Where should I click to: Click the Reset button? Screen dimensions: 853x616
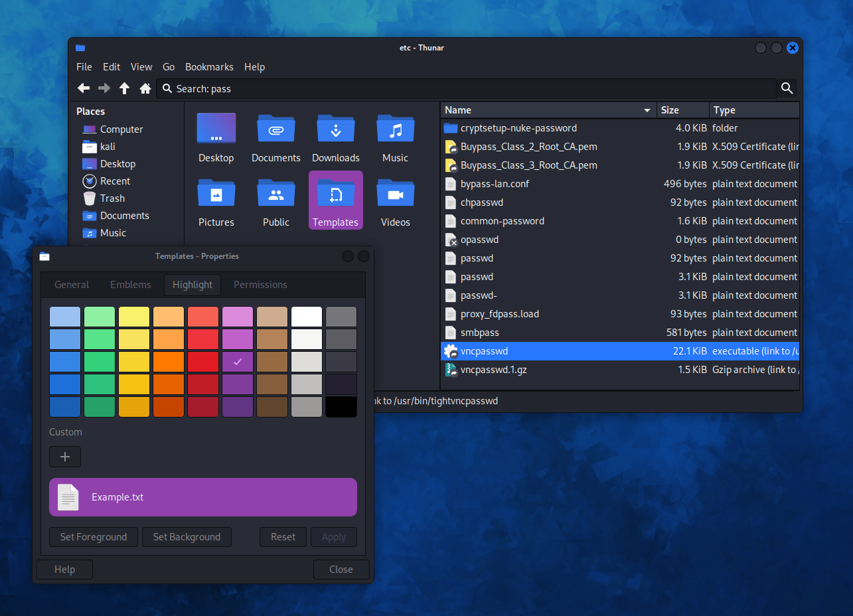point(283,537)
